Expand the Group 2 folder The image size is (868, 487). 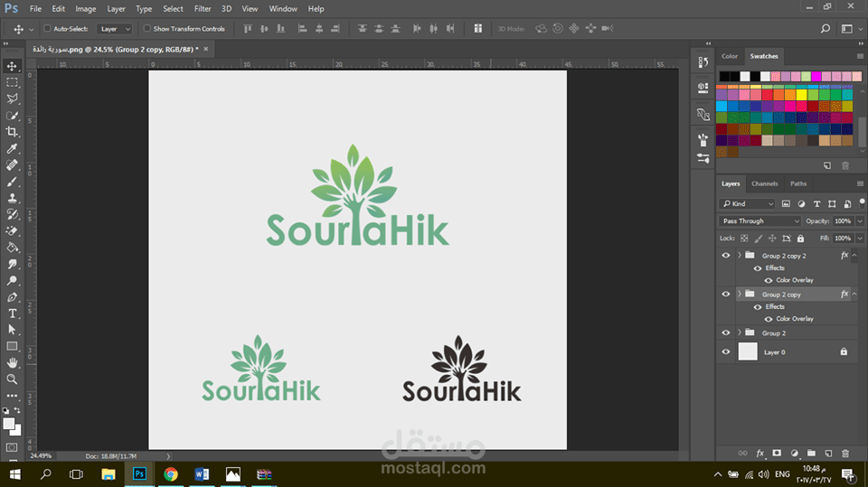[740, 332]
